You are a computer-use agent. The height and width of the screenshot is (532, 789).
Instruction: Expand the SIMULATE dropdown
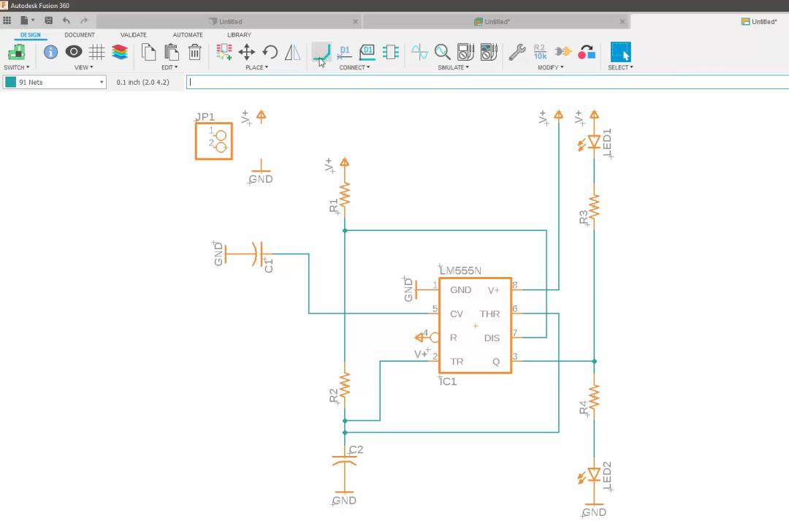coord(454,67)
